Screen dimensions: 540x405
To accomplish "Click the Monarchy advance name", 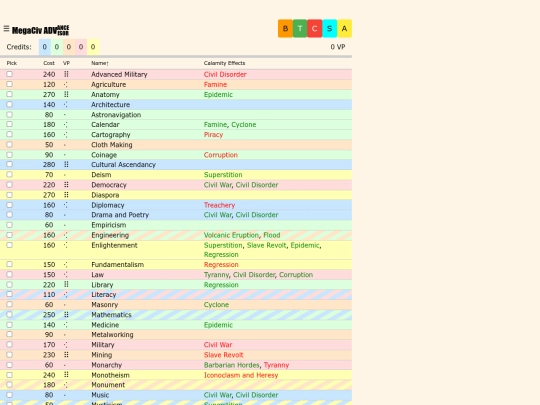I will point(106,365).
